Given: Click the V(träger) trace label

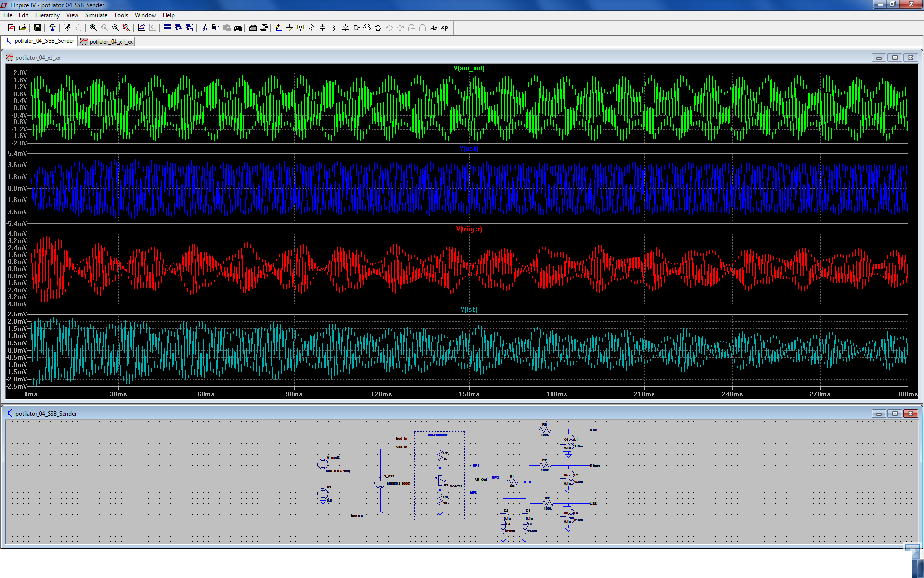Looking at the screenshot, I should pyautogui.click(x=469, y=229).
